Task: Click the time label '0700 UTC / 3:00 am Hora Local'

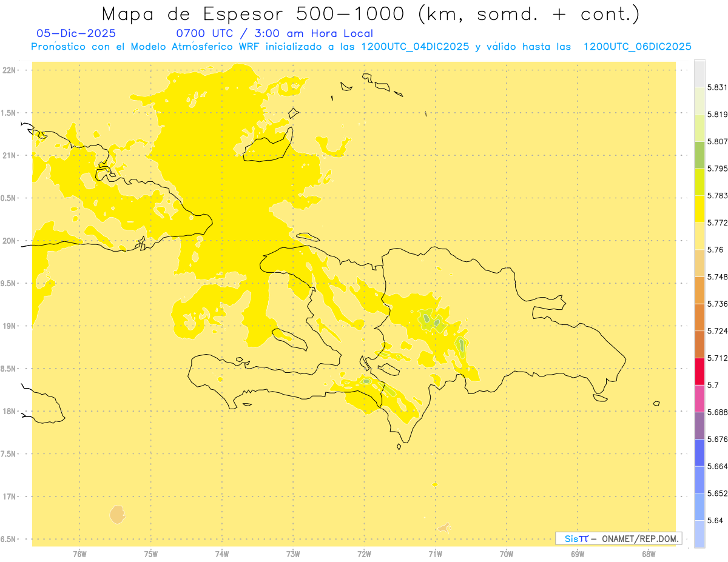Action: [x=274, y=34]
